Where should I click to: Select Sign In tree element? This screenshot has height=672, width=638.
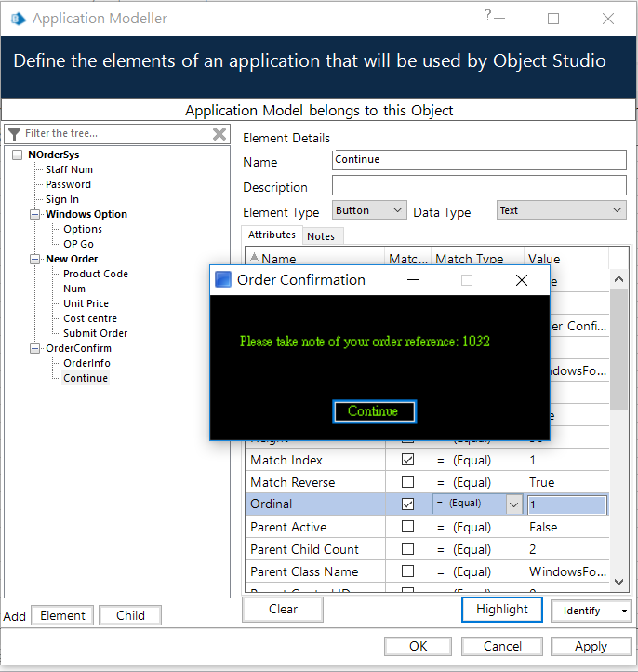click(x=62, y=199)
